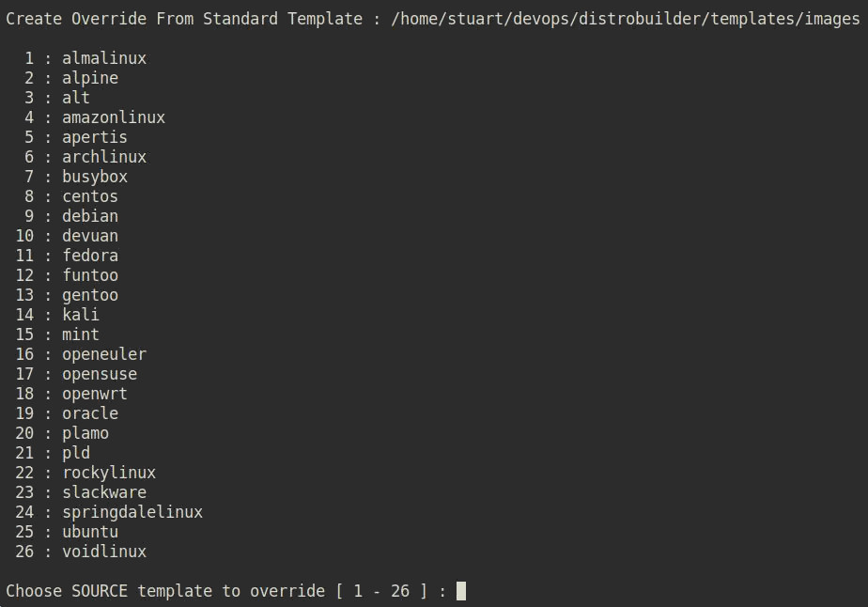868x607 pixels.
Task: Select the gentoo line
Action: pyautogui.click(x=90, y=295)
